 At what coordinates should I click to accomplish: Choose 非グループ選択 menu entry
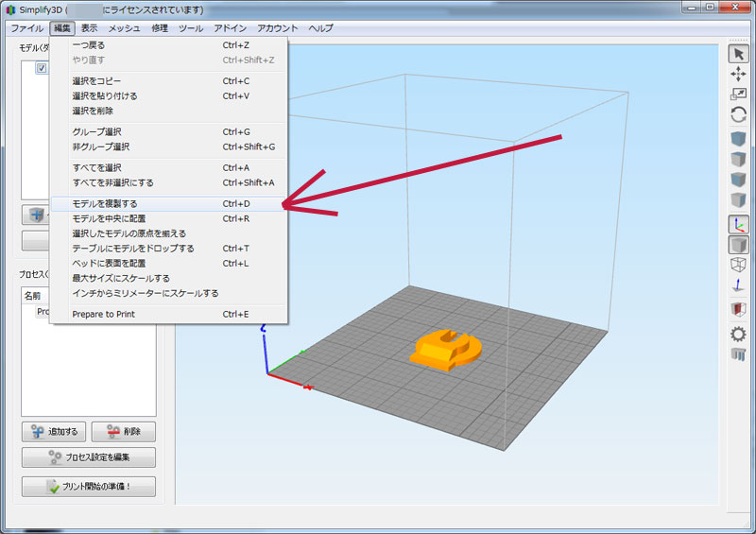click(x=169, y=146)
